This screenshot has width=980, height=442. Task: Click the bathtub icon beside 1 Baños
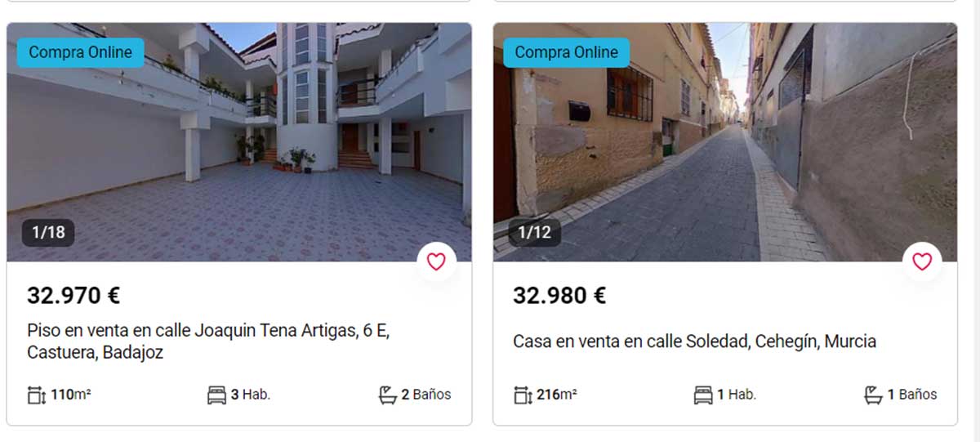click(x=873, y=395)
